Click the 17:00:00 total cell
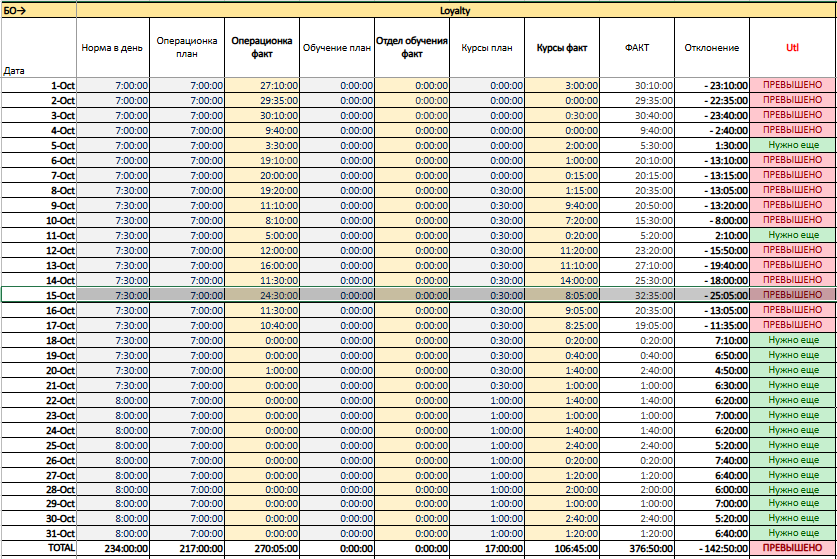Screen dimensions: 837x559 [487, 548]
